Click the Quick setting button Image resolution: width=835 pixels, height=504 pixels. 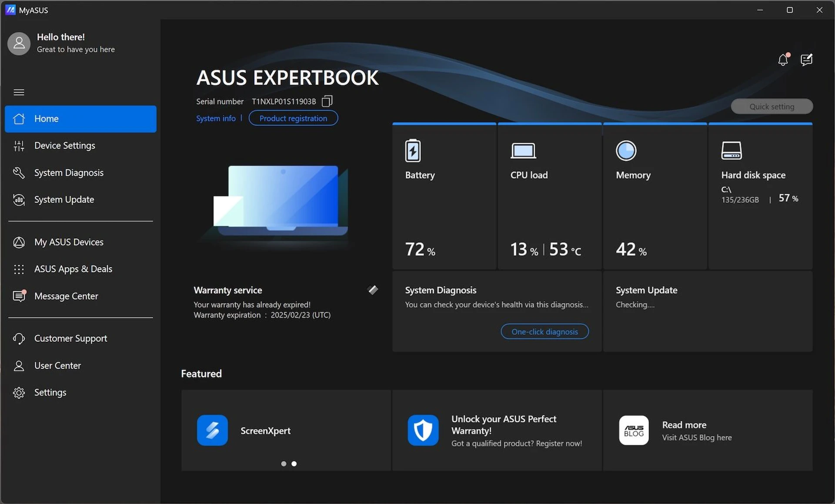[772, 107]
